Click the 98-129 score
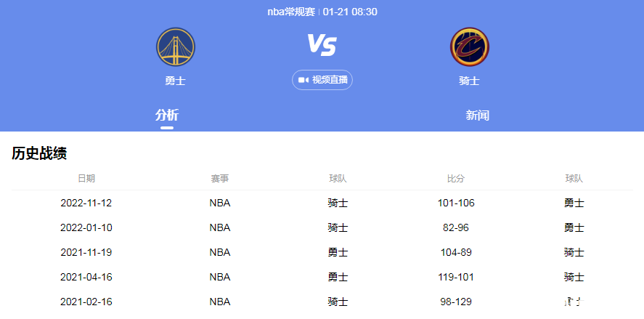Image resolution: width=644 pixels, height=319 pixels. [456, 302]
